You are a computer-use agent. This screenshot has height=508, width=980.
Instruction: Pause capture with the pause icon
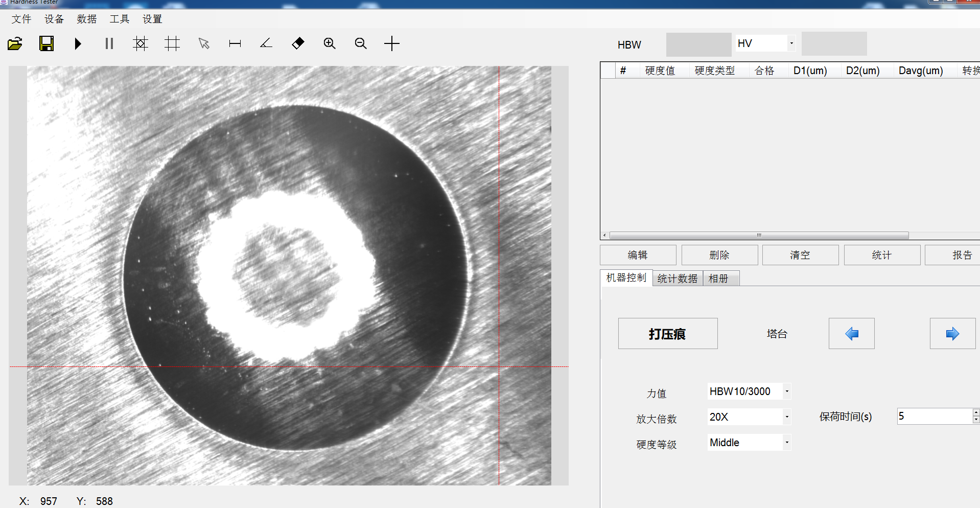109,44
